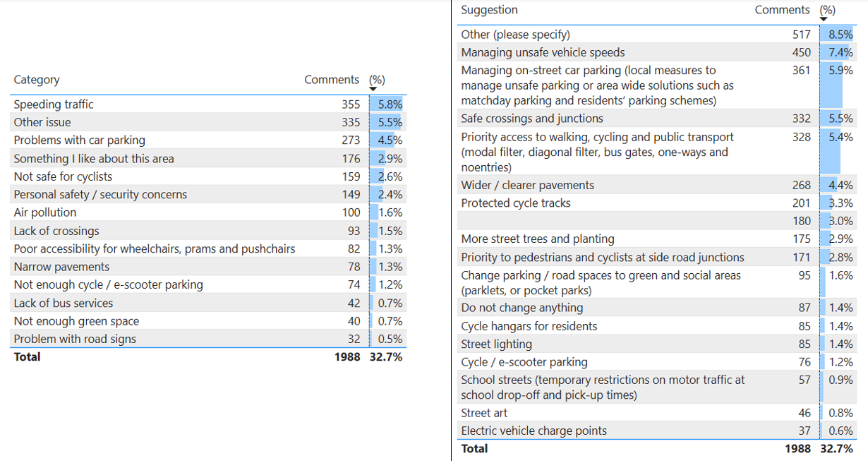Click the 5.8% data bar for Speeding traffic

(387, 104)
